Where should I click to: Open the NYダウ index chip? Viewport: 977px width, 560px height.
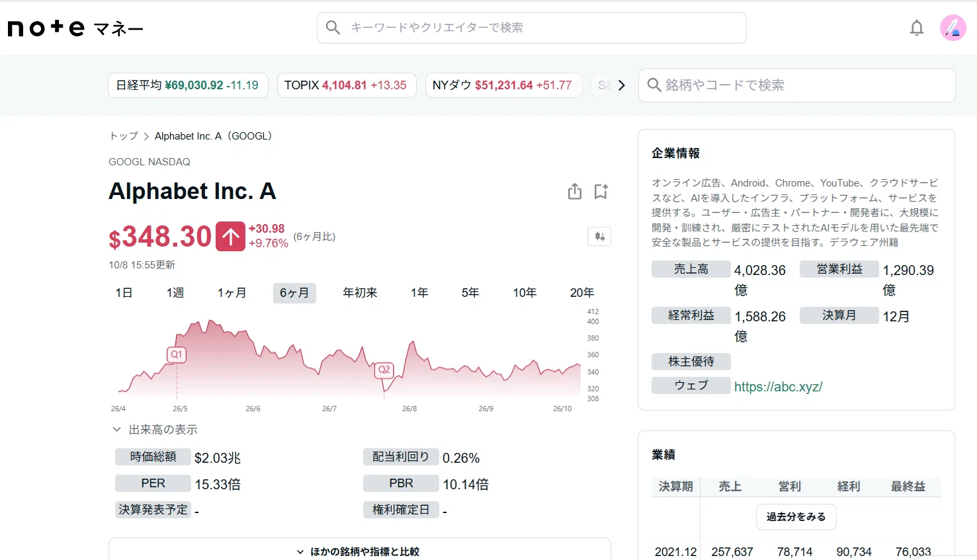coord(503,85)
